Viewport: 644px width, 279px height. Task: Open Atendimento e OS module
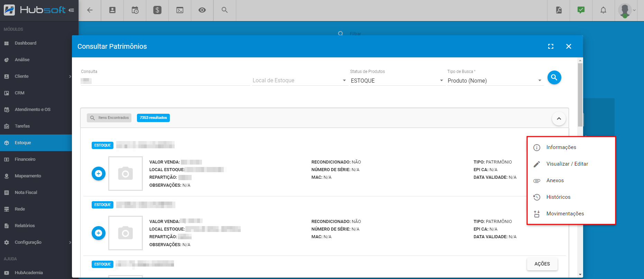coord(36,110)
